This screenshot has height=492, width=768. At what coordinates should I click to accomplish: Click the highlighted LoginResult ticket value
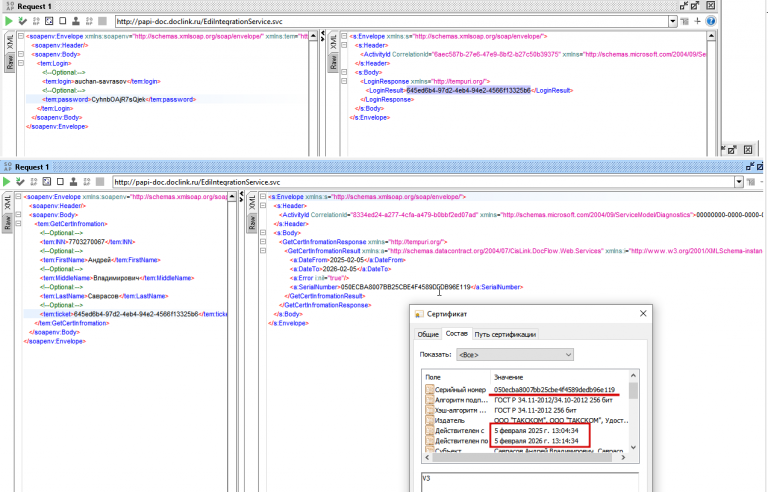point(468,91)
